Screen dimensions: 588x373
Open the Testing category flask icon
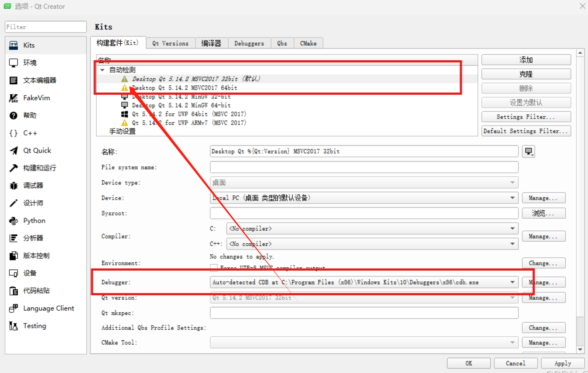(x=13, y=326)
